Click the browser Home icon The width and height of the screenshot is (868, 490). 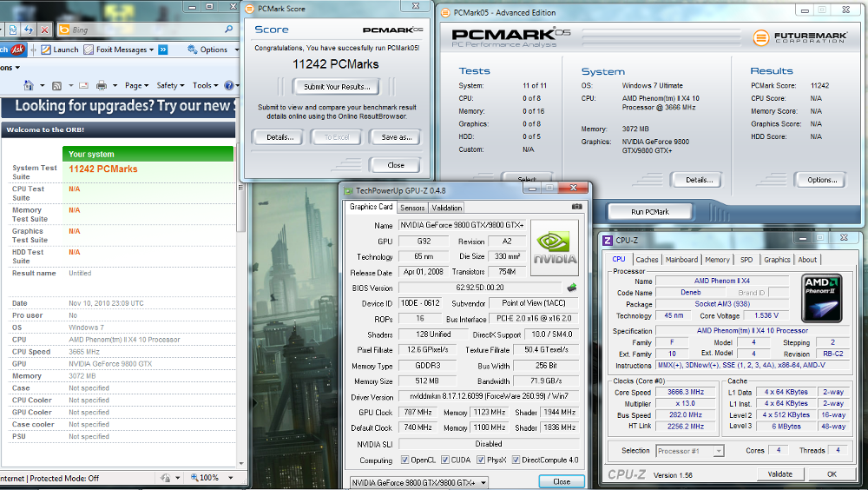[29, 85]
